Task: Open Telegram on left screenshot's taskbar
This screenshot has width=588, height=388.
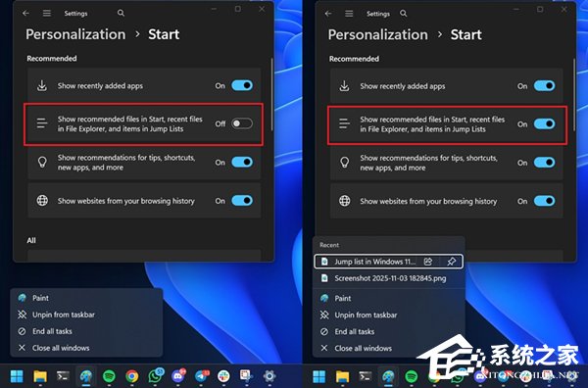Action: click(201, 375)
